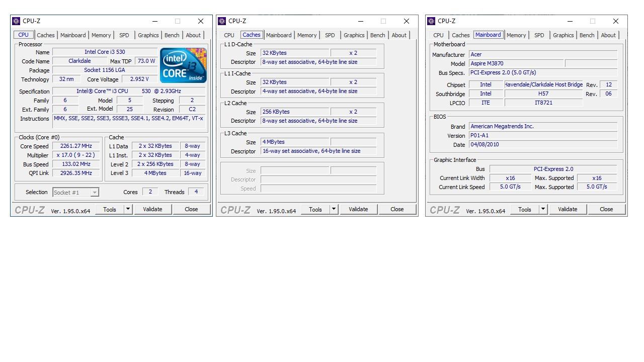Minimize the left CPU-Z window

pyautogui.click(x=155, y=21)
